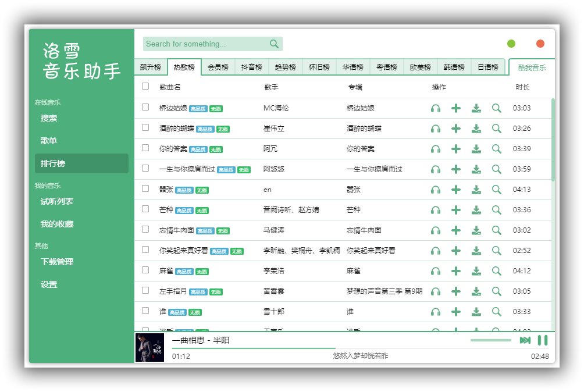Select the checkbox for 你的答案

(145, 148)
